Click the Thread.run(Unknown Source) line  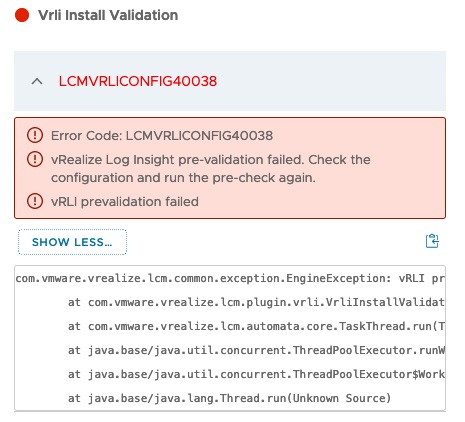point(229,398)
